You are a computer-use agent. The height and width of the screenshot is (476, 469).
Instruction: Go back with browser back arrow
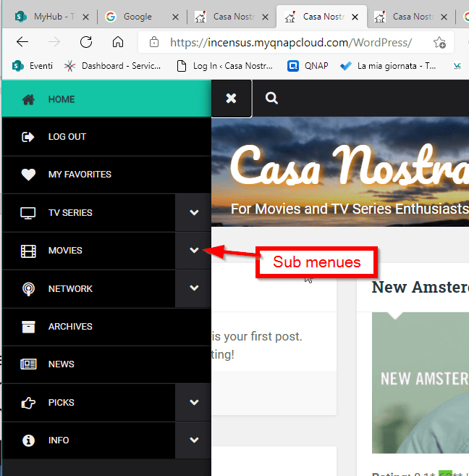point(22,42)
